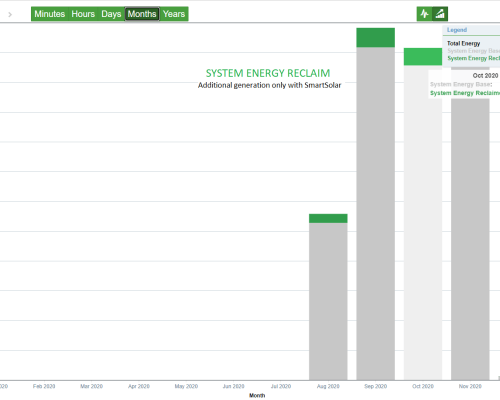Viewport: 500px width, 400px height.
Task: Click the Sep 2020 axis label
Action: point(375,386)
